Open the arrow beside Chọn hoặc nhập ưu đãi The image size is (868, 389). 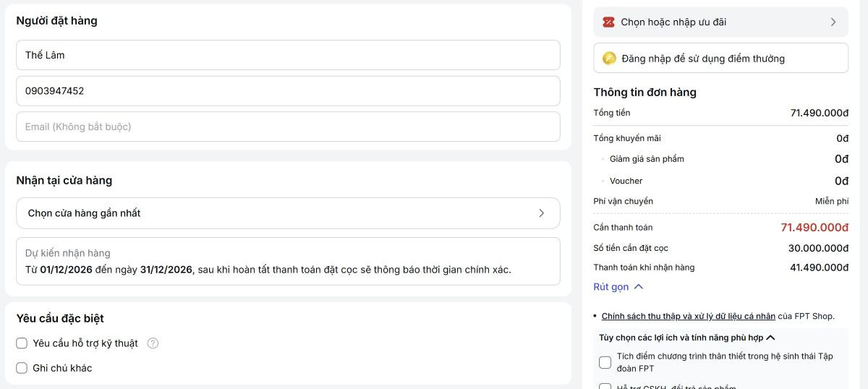833,22
